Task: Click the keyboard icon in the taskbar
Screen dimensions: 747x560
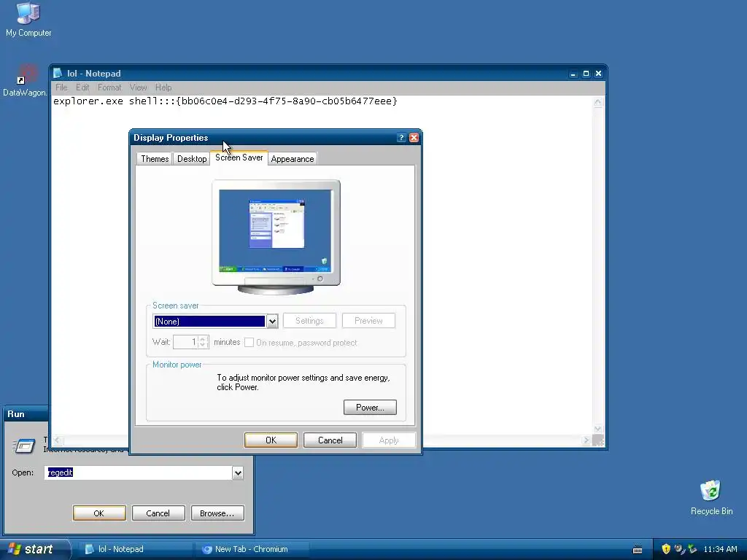Action: [638, 550]
